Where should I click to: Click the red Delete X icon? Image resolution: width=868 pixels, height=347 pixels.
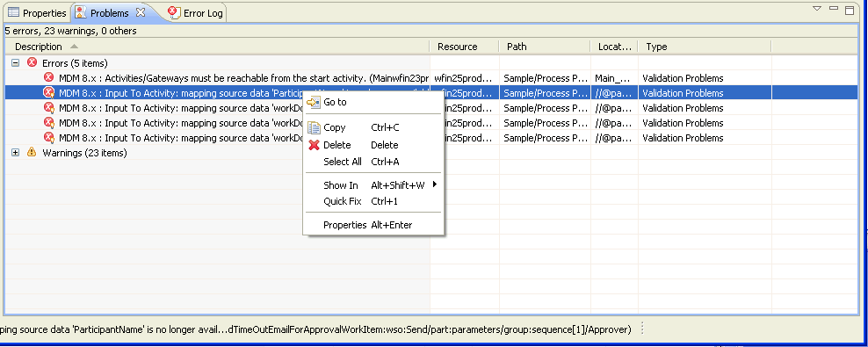tap(314, 145)
